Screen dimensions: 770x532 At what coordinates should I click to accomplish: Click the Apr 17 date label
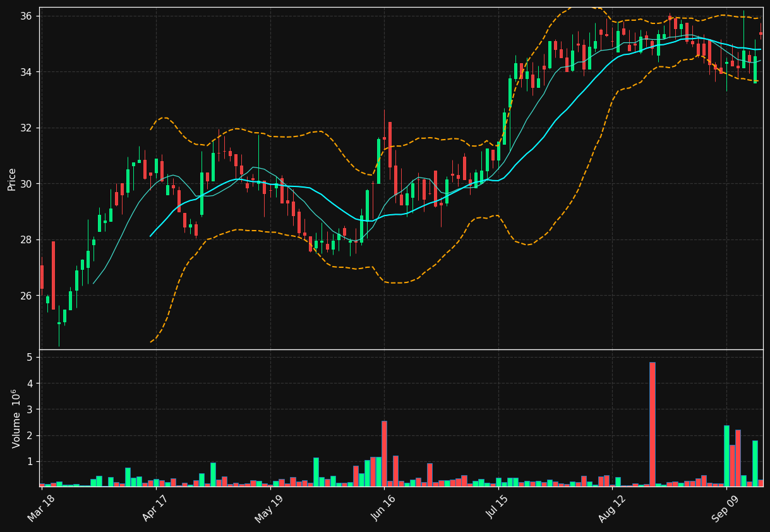click(154, 509)
